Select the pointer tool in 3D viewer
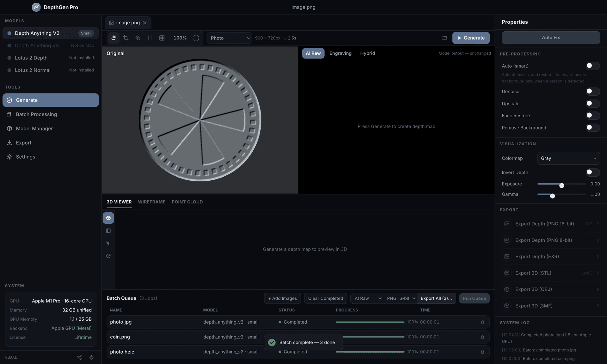The width and height of the screenshot is (607, 364). click(x=108, y=243)
